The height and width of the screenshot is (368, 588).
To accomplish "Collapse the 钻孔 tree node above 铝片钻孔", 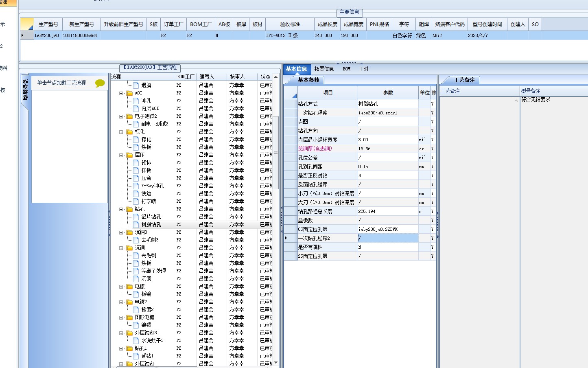I will (x=121, y=209).
